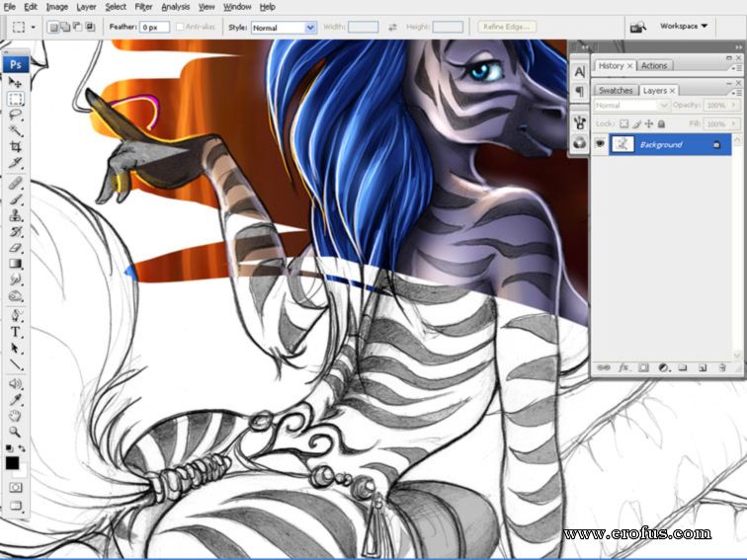Toggle the Anti-alias checkbox

tap(180, 27)
